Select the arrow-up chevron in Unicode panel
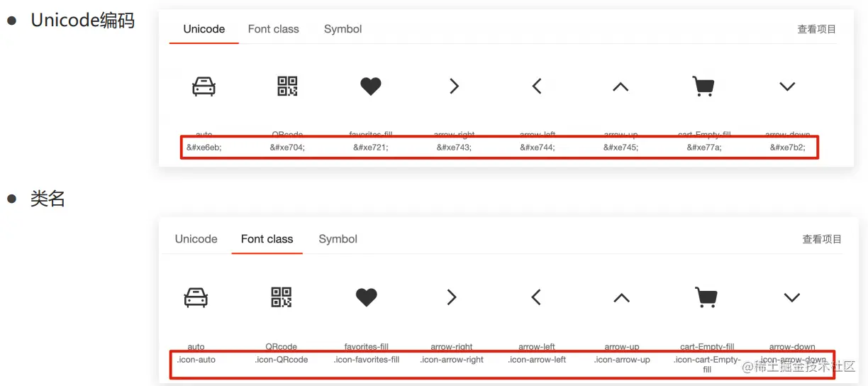The height and width of the screenshot is (386, 868). click(x=621, y=87)
